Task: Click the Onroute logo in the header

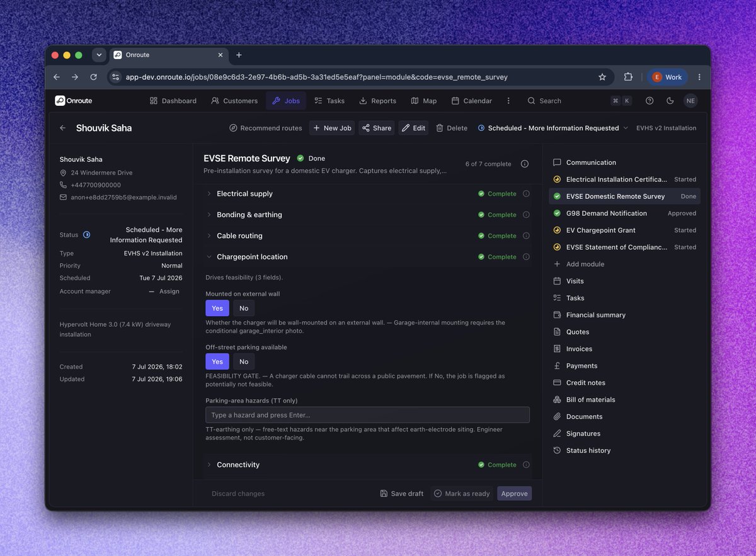Action: coord(73,101)
